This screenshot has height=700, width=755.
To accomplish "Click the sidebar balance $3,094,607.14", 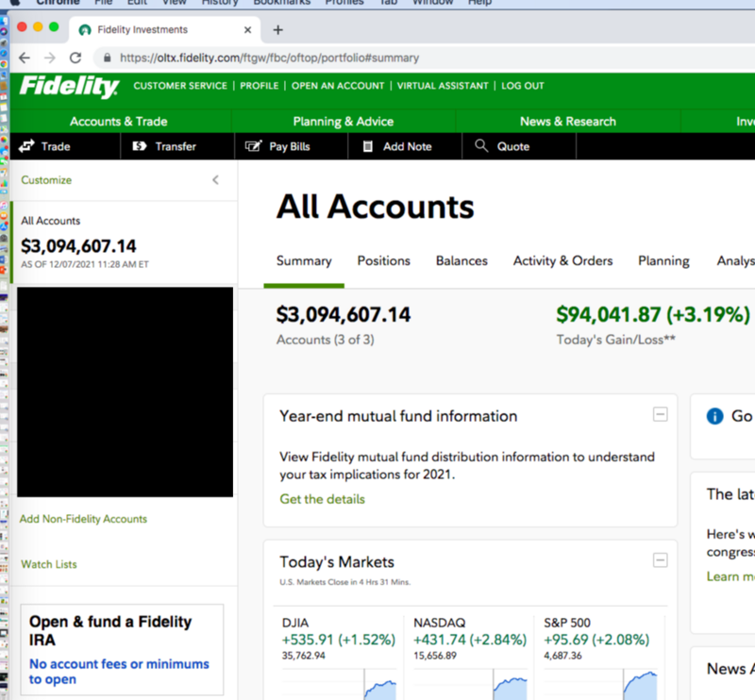I will point(78,246).
